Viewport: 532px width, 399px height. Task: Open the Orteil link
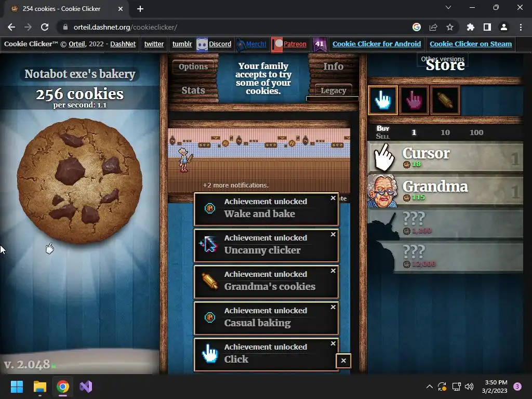(77, 44)
